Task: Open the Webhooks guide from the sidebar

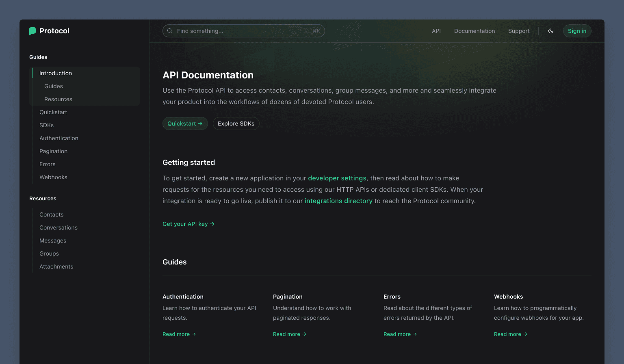Action: tap(53, 177)
